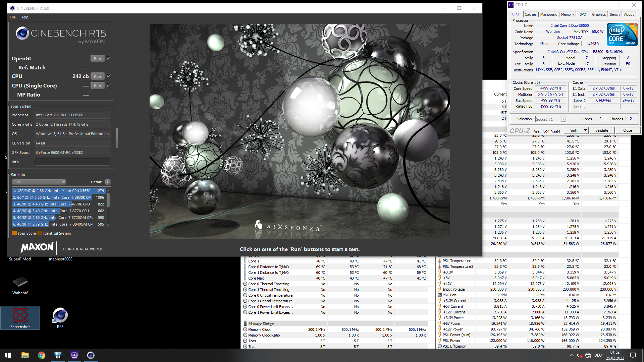Click the Info input field
Image resolution: width=644 pixels, height=362 pixels.
[72, 162]
